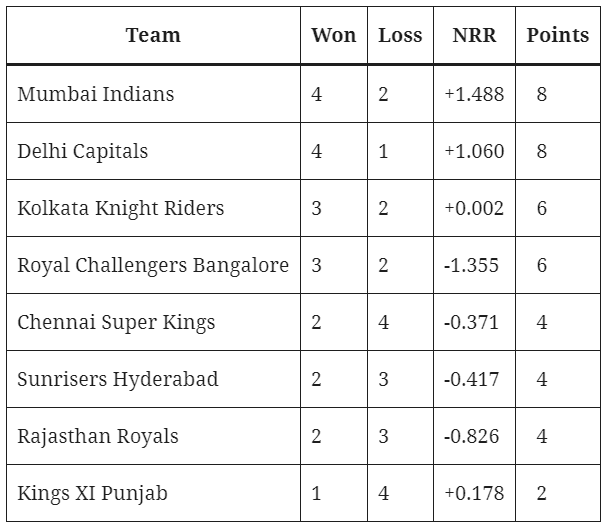Click the -0.371 NRR value
609x526 pixels.
click(471, 322)
